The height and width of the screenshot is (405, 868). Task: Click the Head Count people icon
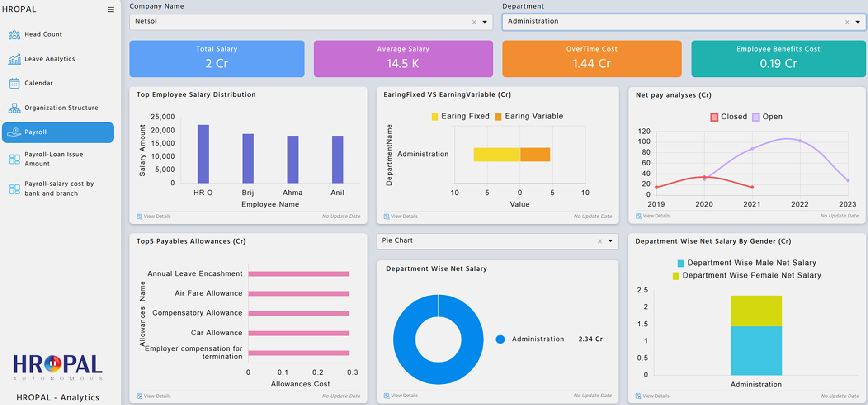[x=14, y=34]
